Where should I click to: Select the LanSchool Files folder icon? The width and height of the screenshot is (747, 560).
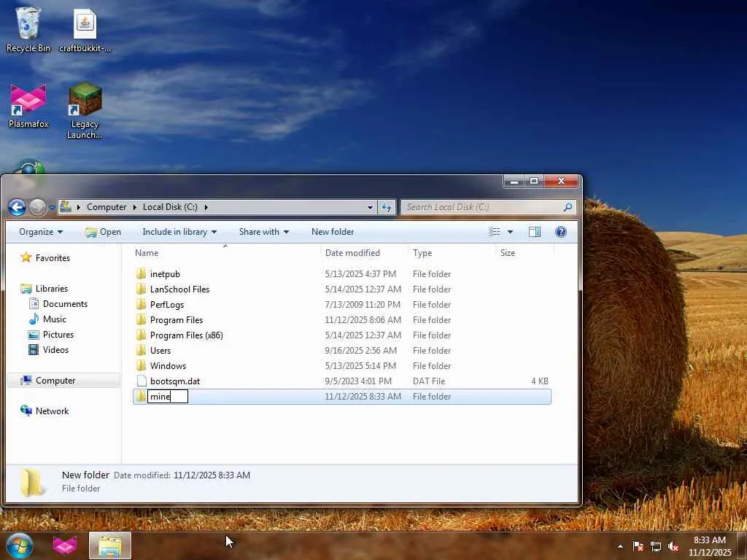pos(141,289)
